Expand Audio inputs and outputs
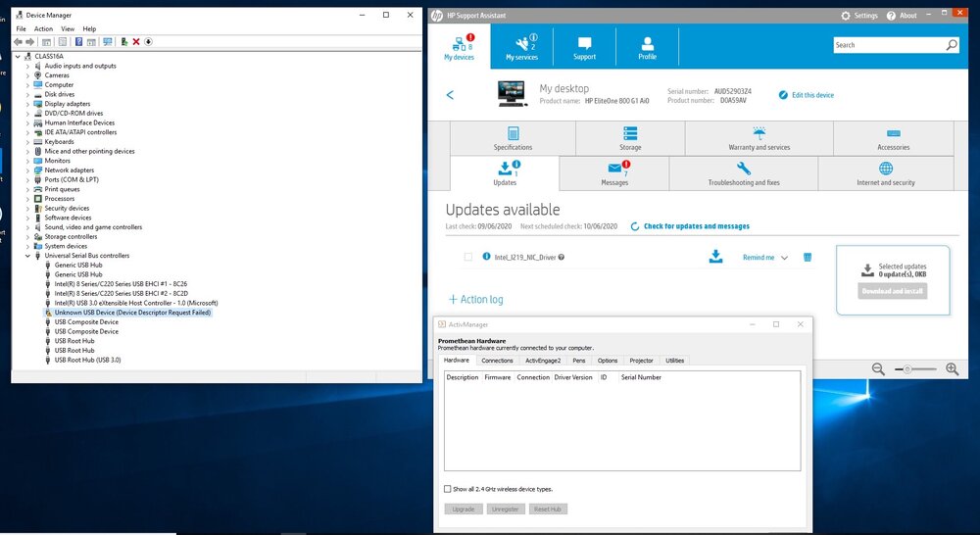The height and width of the screenshot is (535, 980). pos(27,66)
